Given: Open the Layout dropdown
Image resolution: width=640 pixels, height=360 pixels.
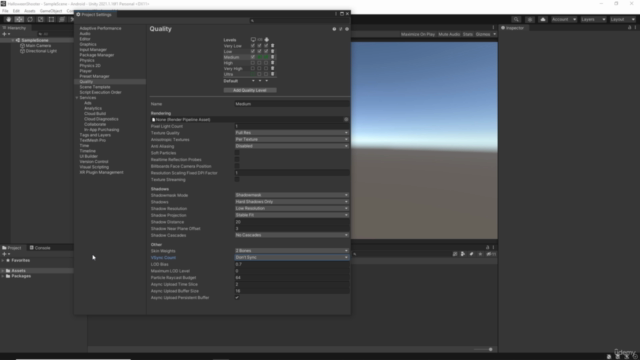Looking at the screenshot, I should tap(622, 19).
